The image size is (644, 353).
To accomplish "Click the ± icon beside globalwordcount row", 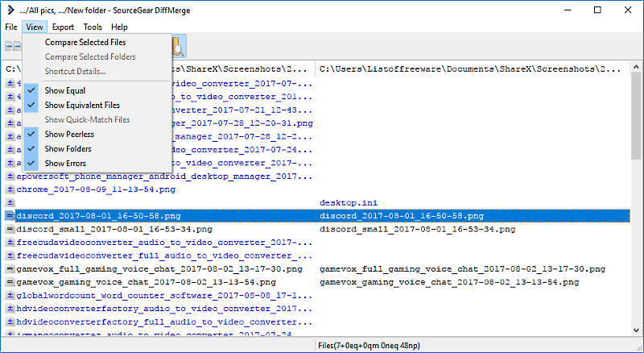I will (10, 296).
